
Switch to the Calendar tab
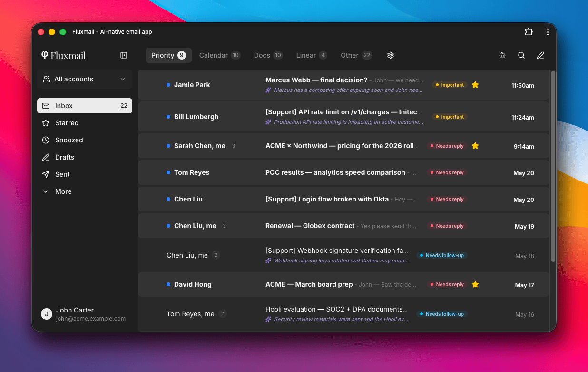(220, 55)
